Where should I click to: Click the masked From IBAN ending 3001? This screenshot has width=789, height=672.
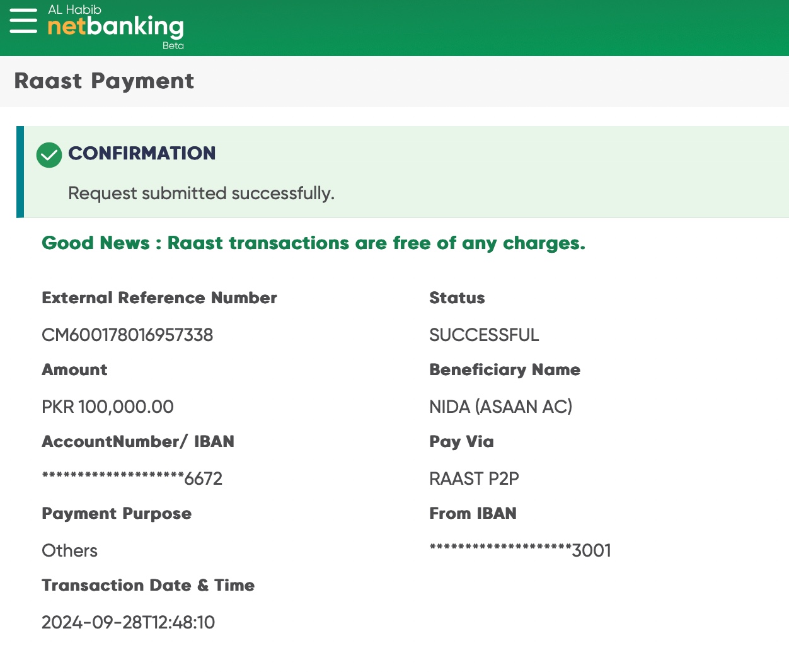(x=520, y=550)
